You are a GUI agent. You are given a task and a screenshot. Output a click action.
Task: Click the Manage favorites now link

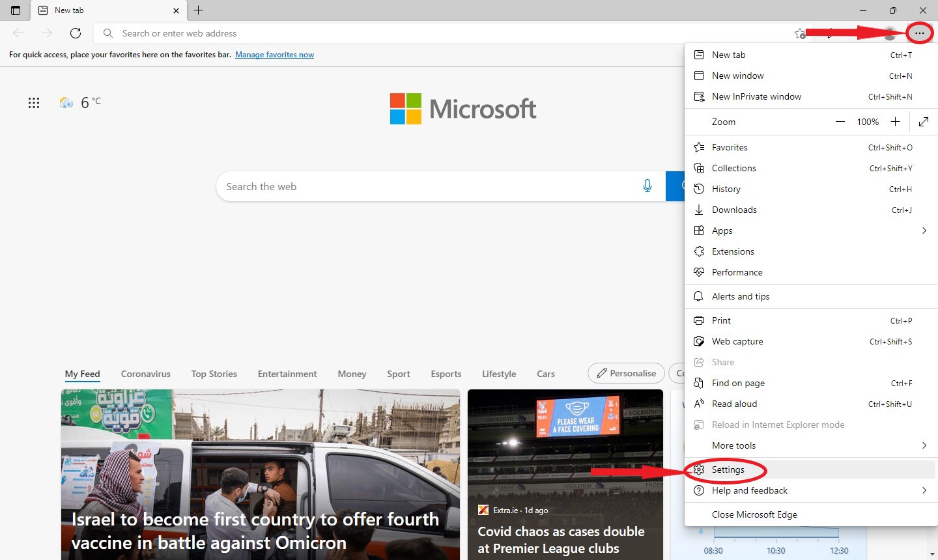tap(274, 55)
